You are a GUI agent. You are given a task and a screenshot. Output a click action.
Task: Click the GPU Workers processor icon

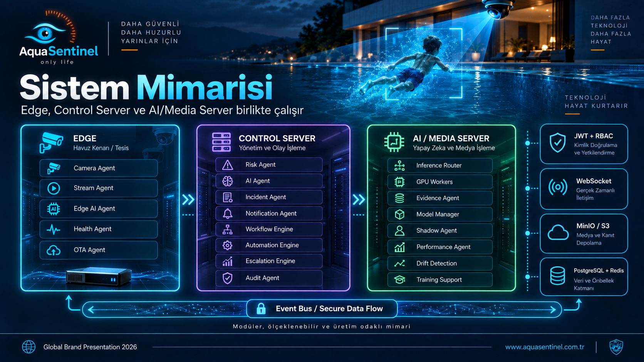(400, 182)
